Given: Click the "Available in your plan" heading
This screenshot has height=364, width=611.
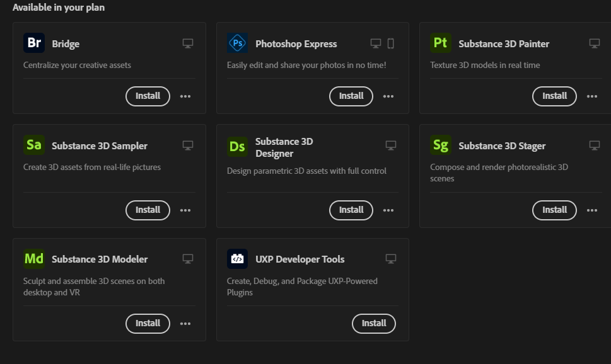Looking at the screenshot, I should tap(59, 8).
